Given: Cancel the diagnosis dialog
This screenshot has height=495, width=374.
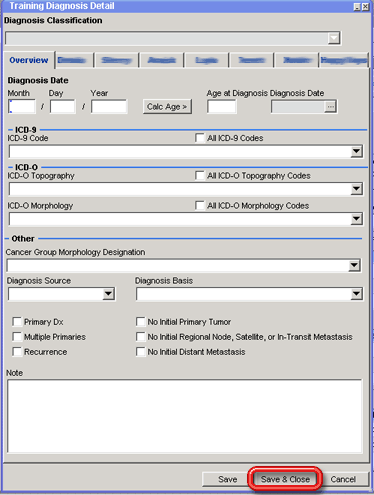Looking at the screenshot, I should (343, 479).
